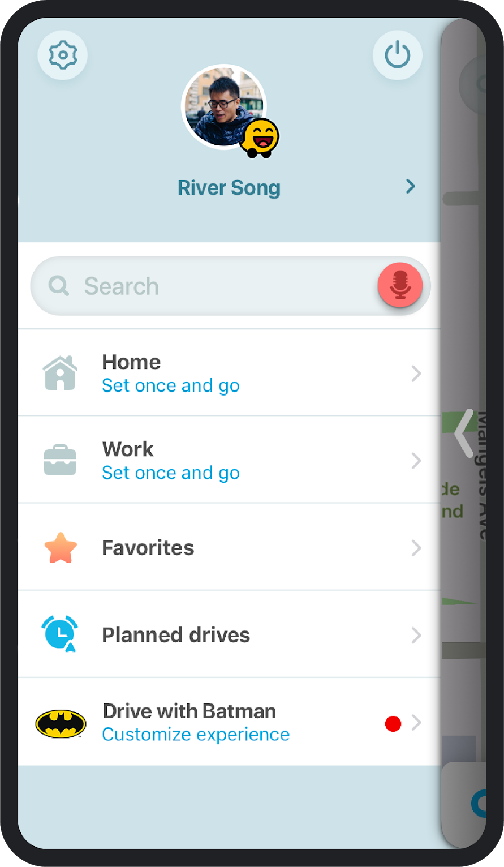This screenshot has width=504, height=867.
Task: Select the Drive with Batman menu item
Action: 189,711
